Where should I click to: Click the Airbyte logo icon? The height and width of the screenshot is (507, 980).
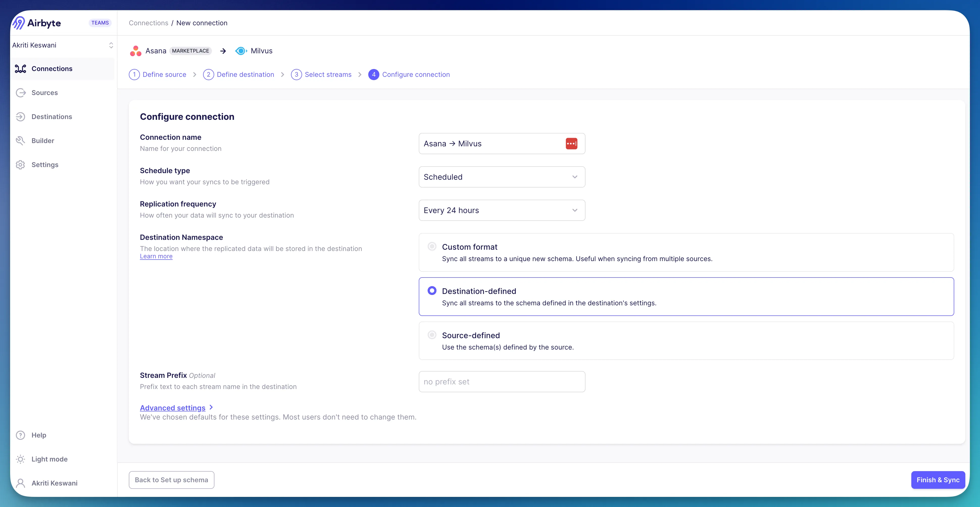pyautogui.click(x=19, y=23)
